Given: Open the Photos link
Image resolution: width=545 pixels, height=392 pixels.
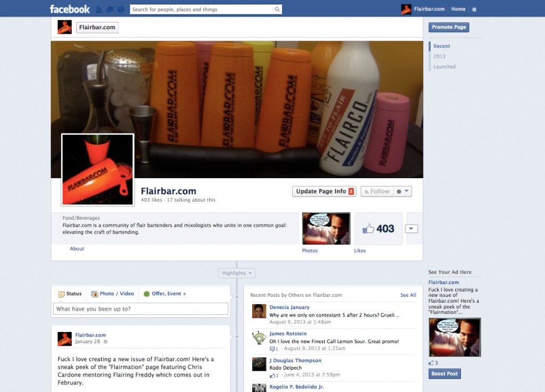Looking at the screenshot, I should (310, 251).
